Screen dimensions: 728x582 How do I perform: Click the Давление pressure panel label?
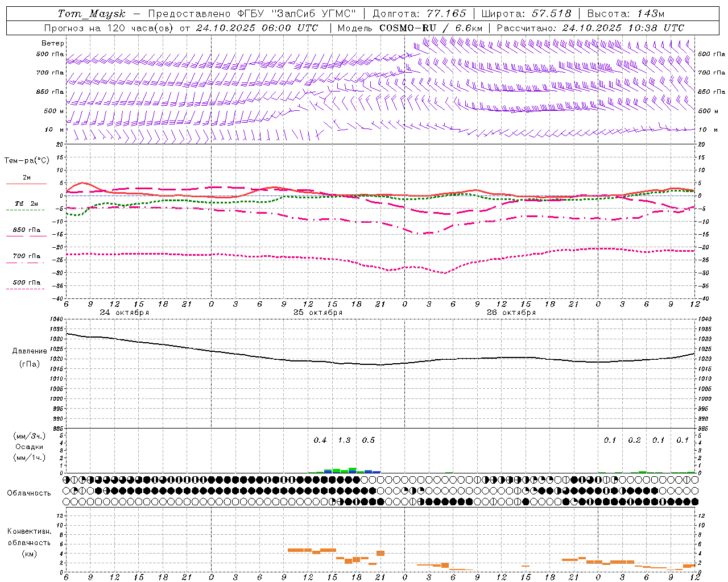[29, 351]
